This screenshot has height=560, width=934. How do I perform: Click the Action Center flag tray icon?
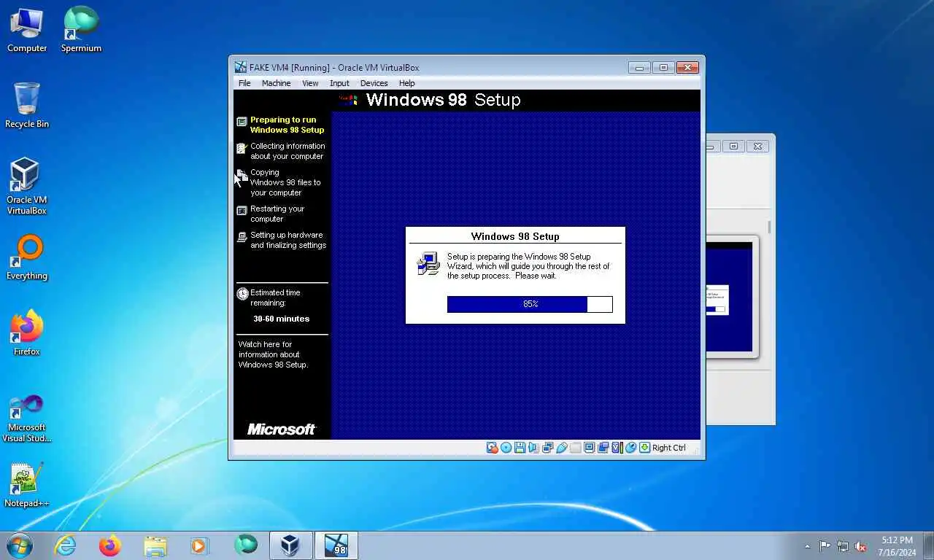(825, 546)
